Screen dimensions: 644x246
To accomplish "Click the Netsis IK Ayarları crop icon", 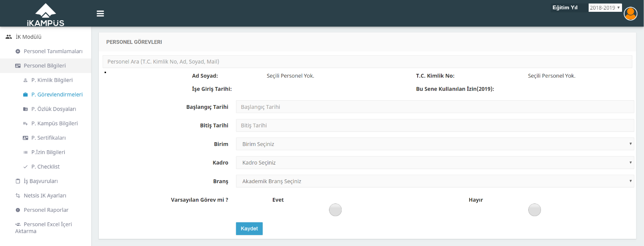I will [x=18, y=196].
